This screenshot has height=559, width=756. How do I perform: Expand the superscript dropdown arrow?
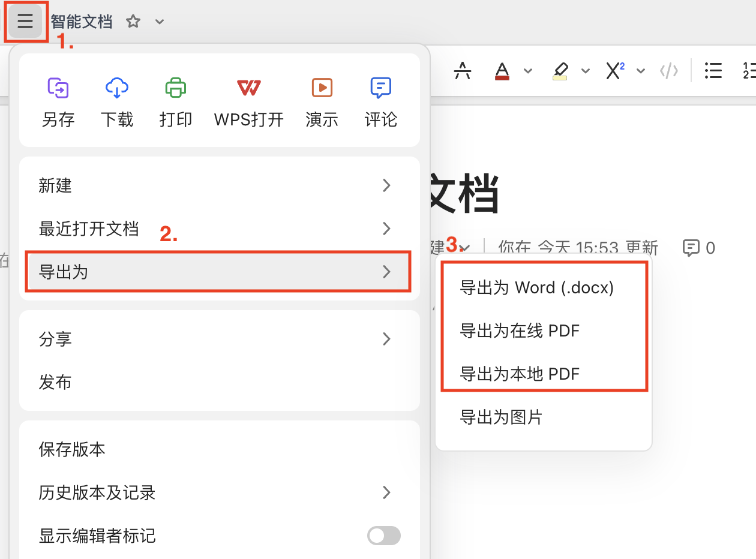(x=641, y=71)
